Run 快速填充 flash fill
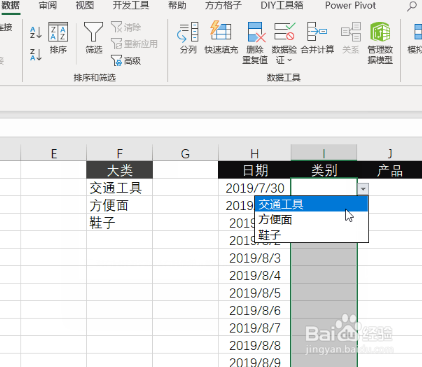Screen dimensions: 422x367 221,38
